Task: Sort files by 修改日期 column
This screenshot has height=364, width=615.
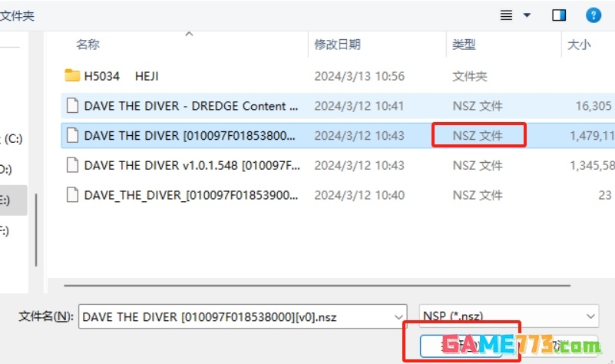Action: tap(337, 45)
